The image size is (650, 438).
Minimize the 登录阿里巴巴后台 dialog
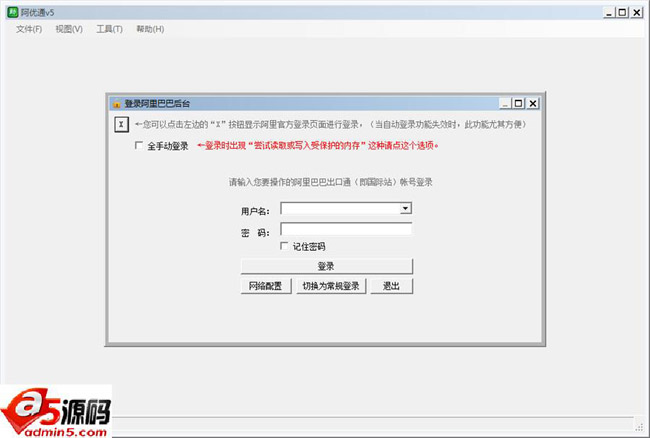pyautogui.click(x=504, y=104)
